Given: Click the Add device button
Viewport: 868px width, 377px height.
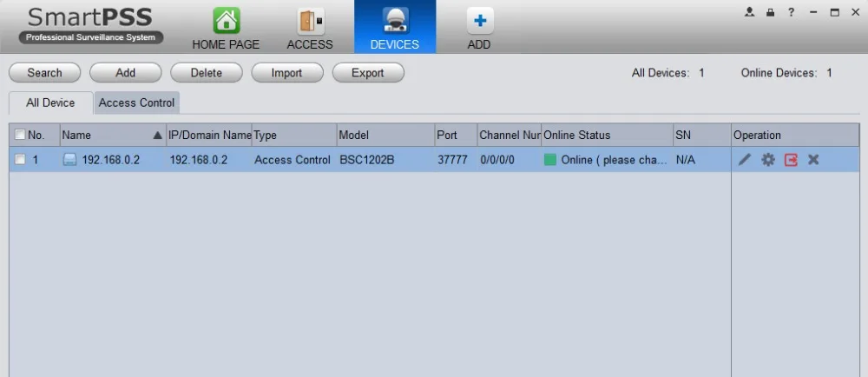Looking at the screenshot, I should tap(126, 72).
